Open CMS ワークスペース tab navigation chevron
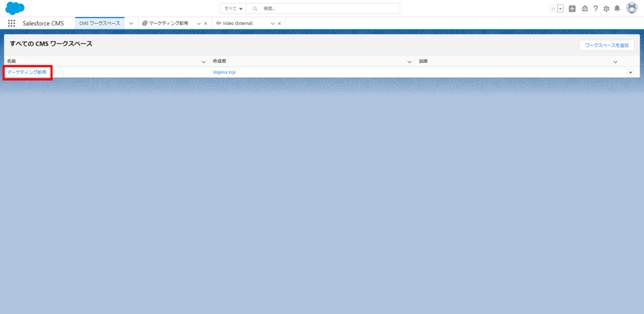The height and width of the screenshot is (314, 644). click(x=131, y=24)
